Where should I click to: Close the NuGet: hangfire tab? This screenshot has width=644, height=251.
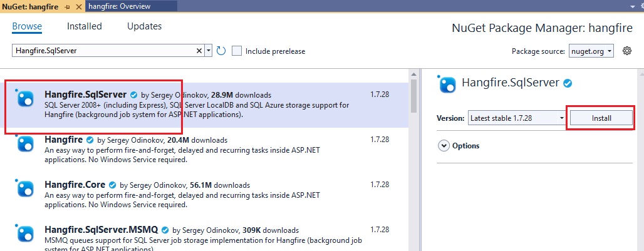pyautogui.click(x=80, y=6)
